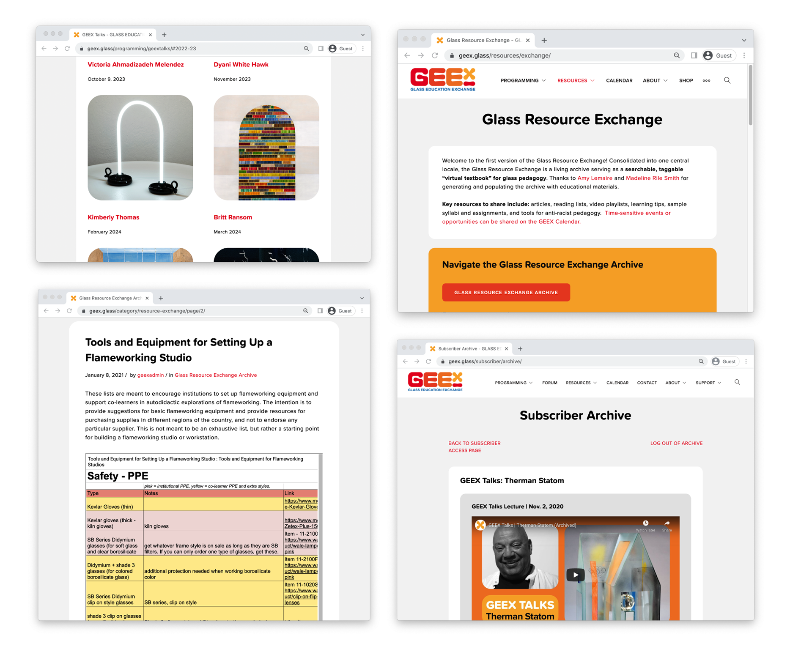
Task: Click address bar in Subscriber Archive window
Action: (x=573, y=362)
